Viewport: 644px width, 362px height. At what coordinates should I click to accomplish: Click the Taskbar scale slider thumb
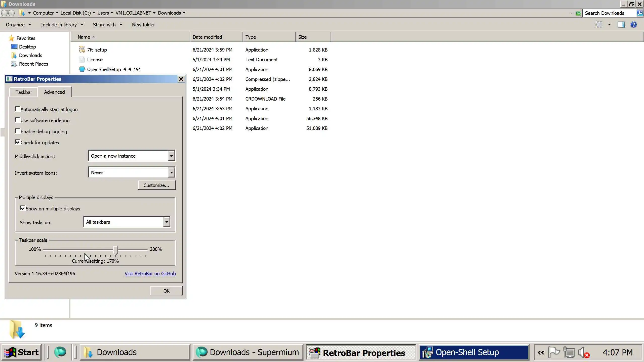[115, 250]
